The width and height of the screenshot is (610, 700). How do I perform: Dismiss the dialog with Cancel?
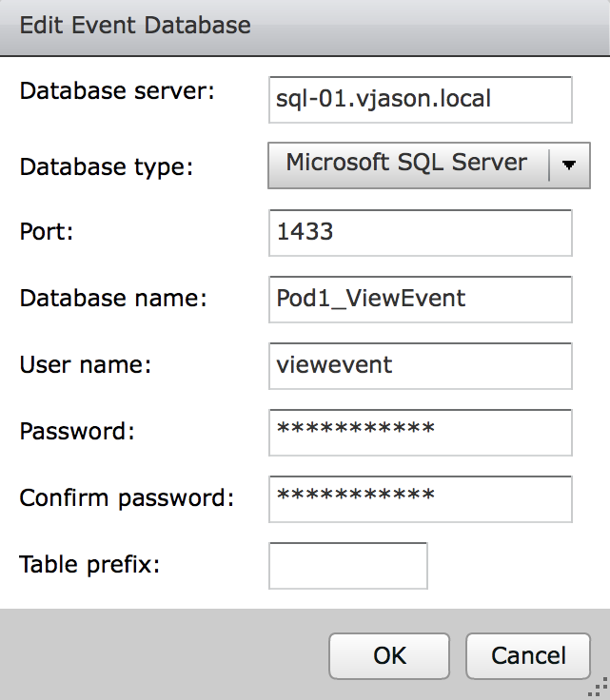pos(528,655)
